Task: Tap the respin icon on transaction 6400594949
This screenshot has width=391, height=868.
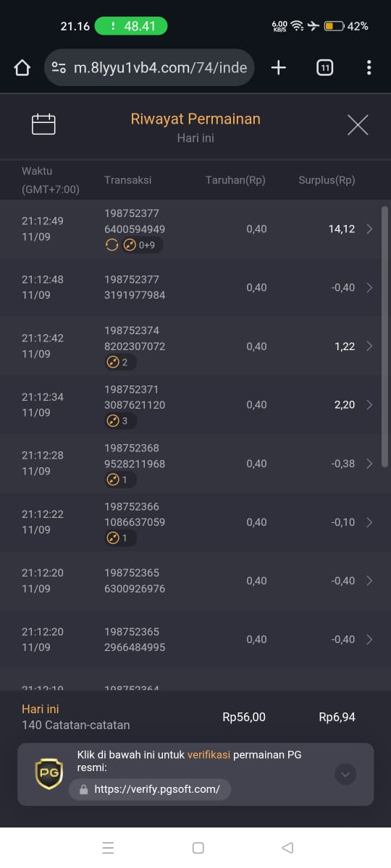Action: coord(112,245)
